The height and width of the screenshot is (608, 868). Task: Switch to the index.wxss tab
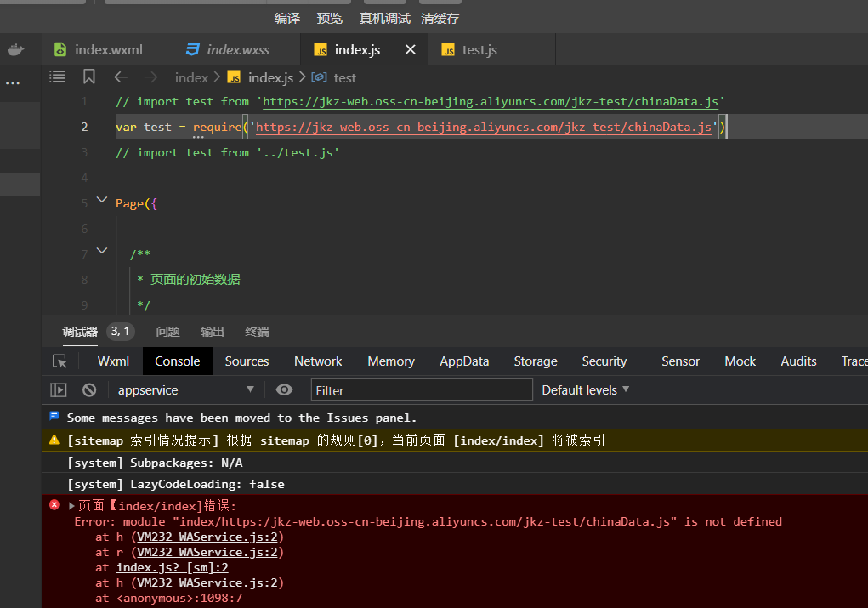tap(237, 50)
